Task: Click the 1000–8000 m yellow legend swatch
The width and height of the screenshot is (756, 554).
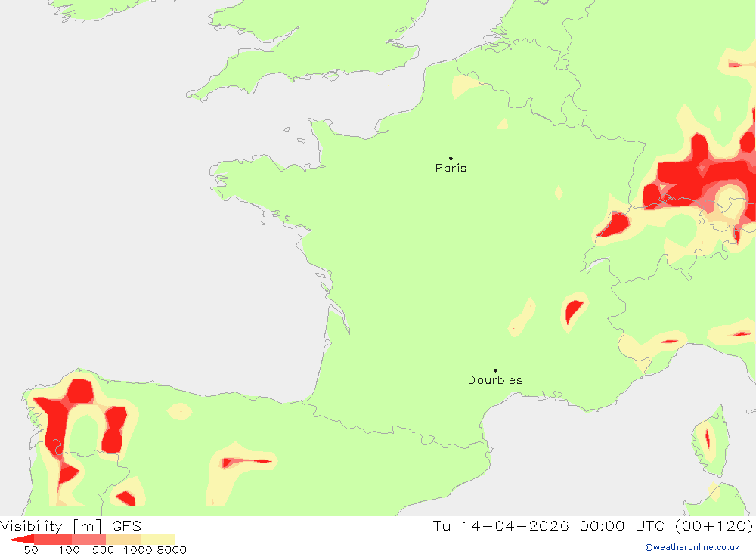Action: (x=158, y=539)
